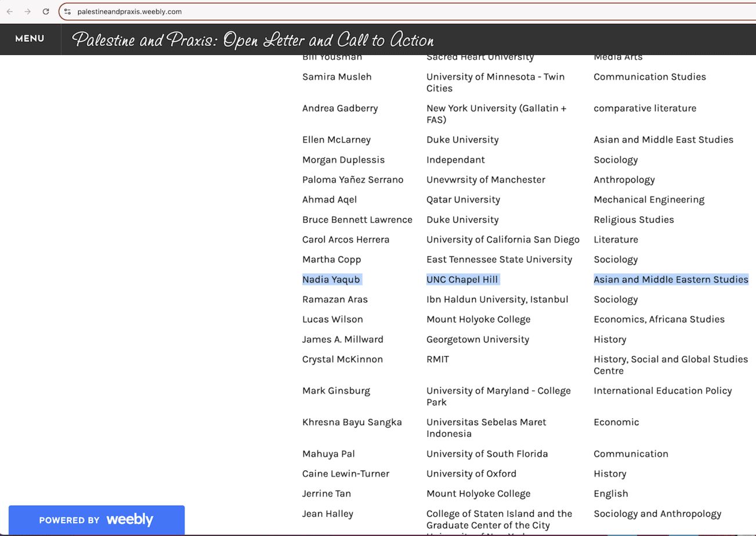
Task: Click the Georgetown University entry
Action: [x=478, y=339]
